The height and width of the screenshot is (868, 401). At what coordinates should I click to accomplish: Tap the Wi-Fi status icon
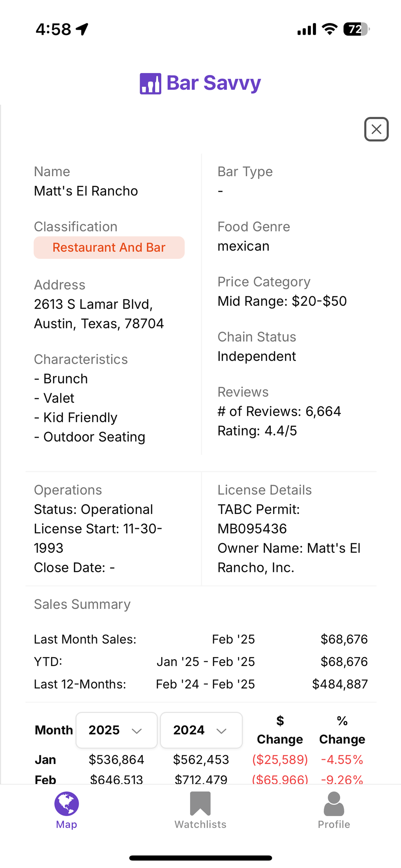pos(330,29)
